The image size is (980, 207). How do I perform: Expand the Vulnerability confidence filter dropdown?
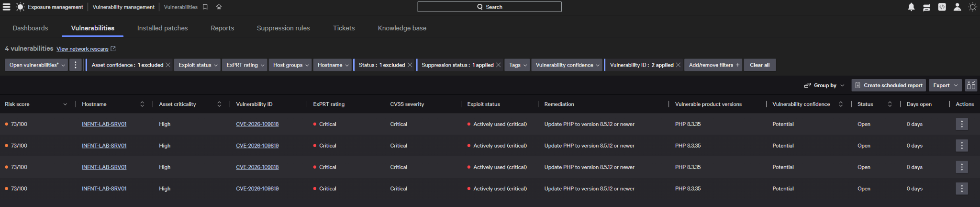[x=568, y=65]
